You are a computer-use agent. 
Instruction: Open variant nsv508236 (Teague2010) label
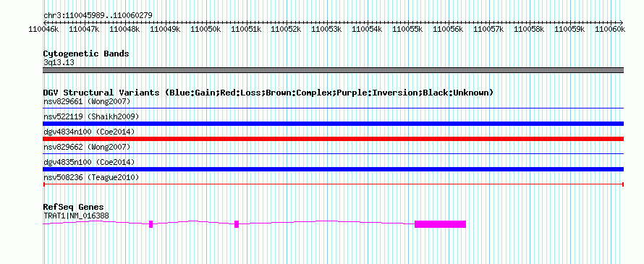(x=91, y=177)
